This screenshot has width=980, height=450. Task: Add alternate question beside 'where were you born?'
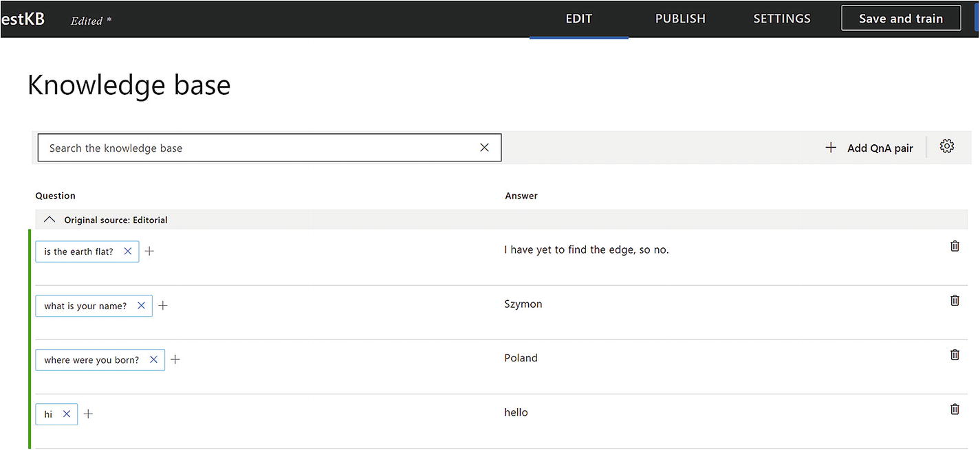(x=175, y=359)
